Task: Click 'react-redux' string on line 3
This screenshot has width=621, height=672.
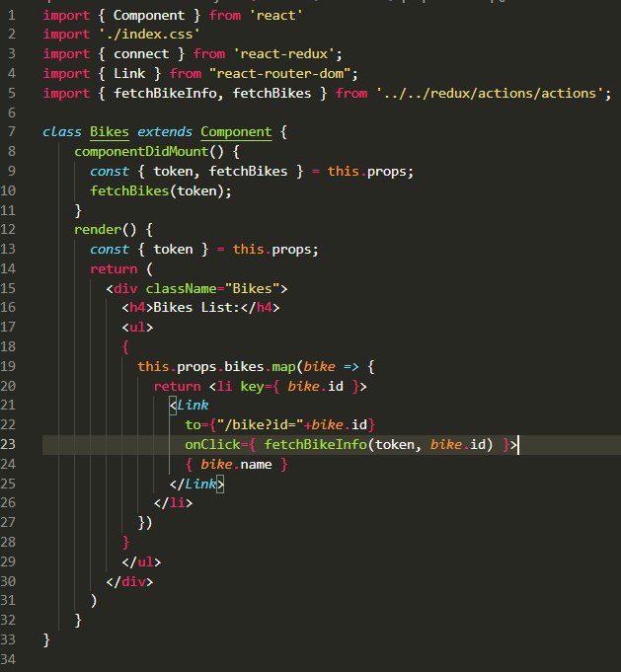Action: coord(283,53)
